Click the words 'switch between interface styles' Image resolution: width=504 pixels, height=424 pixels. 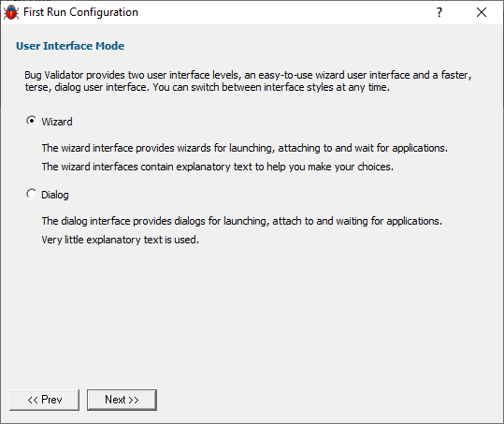coord(262,87)
